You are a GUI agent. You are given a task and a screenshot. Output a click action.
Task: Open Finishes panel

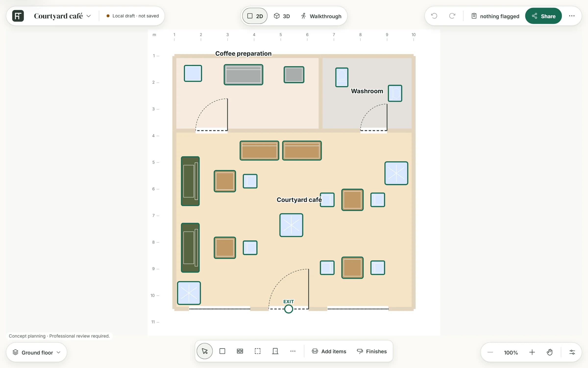tap(372, 351)
